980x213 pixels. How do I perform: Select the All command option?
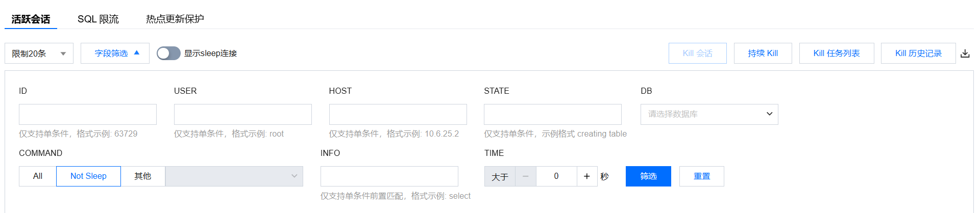click(38, 176)
